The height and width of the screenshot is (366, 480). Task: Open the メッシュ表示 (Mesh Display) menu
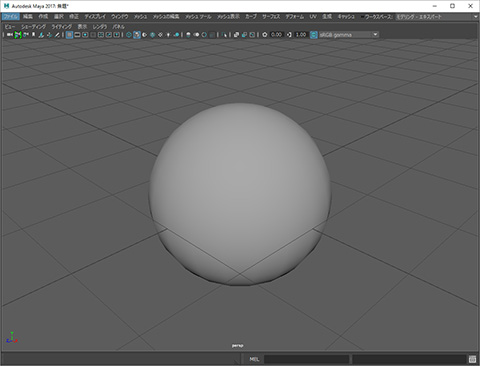pos(228,17)
